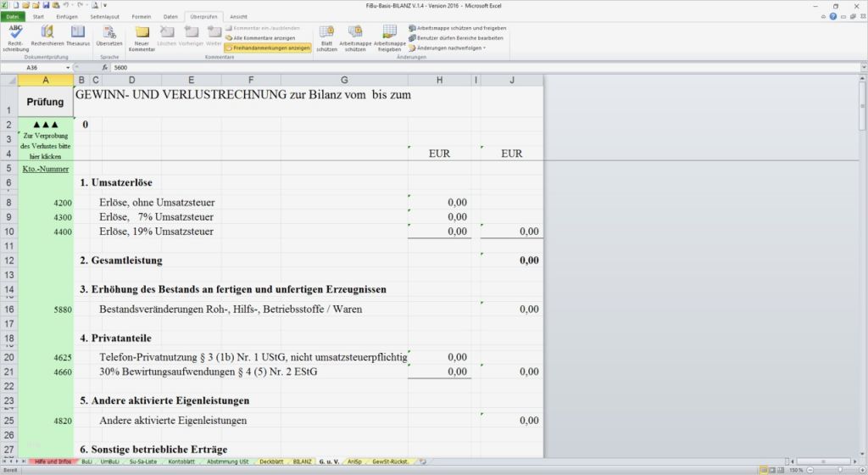This screenshot has height=475, width=868.
Task: Click the Save icon in quick access toolbar
Action: click(46, 5)
